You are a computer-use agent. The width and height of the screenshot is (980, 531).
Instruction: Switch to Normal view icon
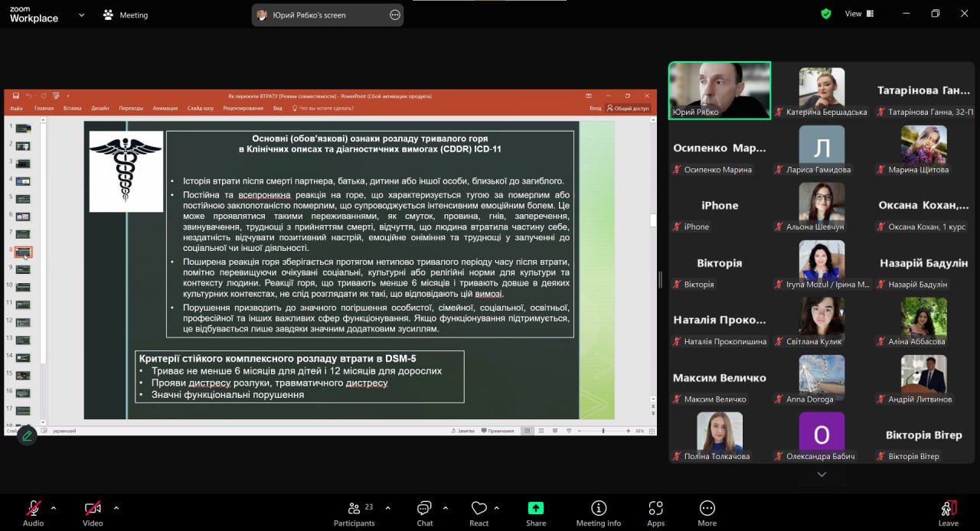click(527, 431)
